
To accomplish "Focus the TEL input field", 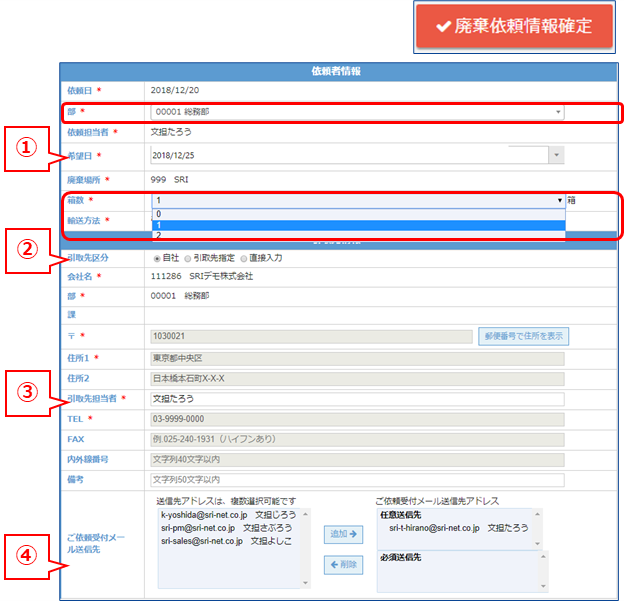I will (x=356, y=419).
